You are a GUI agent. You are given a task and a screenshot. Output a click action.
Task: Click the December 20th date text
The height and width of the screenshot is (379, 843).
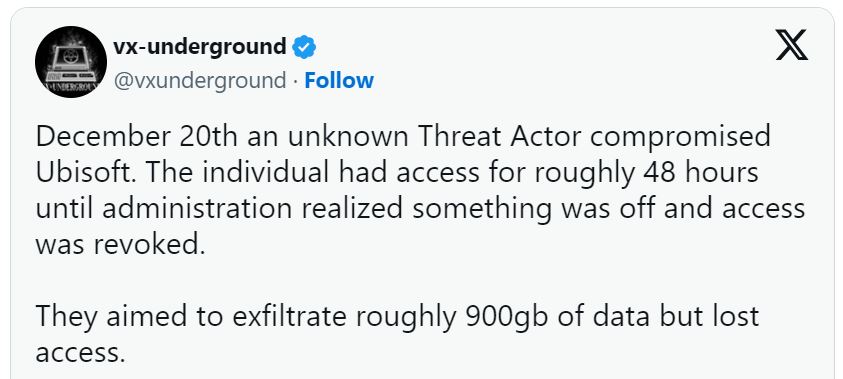coord(137,137)
